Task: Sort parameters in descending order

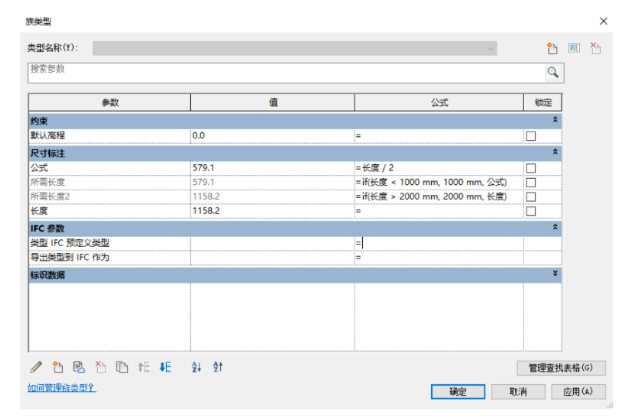Action: [218, 367]
